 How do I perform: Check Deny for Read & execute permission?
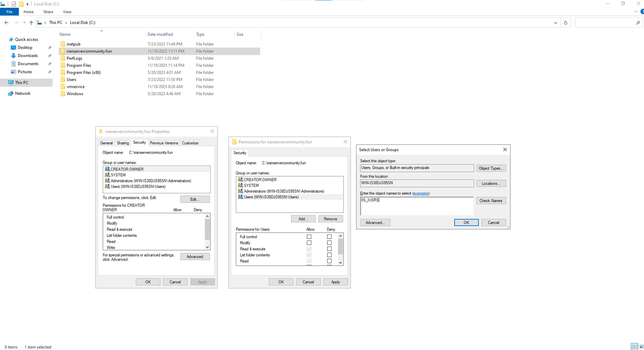(x=329, y=249)
